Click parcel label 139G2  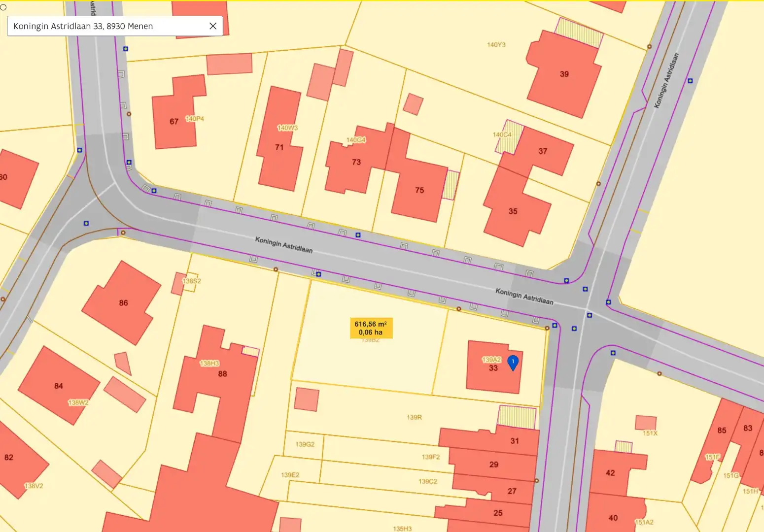point(305,444)
